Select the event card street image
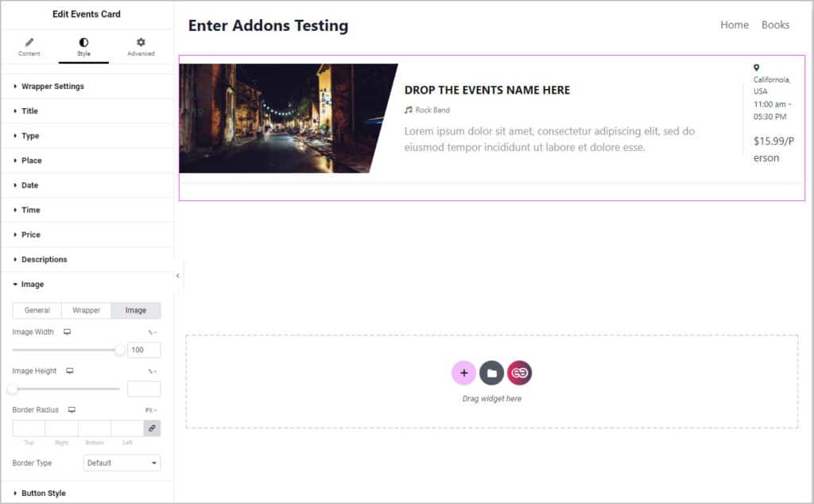This screenshot has width=814, height=504. click(x=288, y=118)
